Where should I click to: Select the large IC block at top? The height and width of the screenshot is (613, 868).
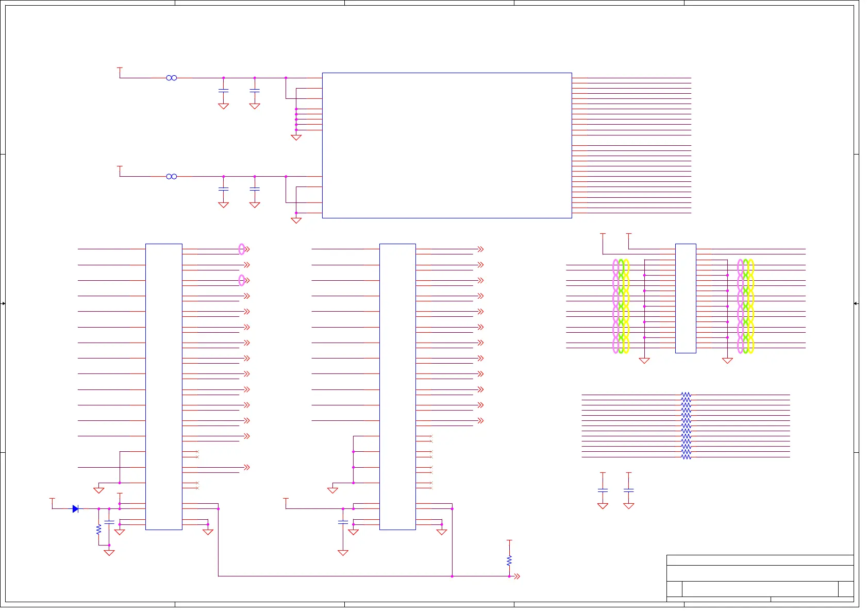447,145
